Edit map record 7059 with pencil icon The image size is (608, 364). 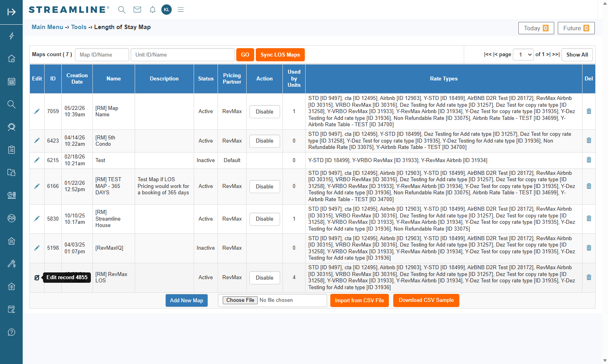37,112
